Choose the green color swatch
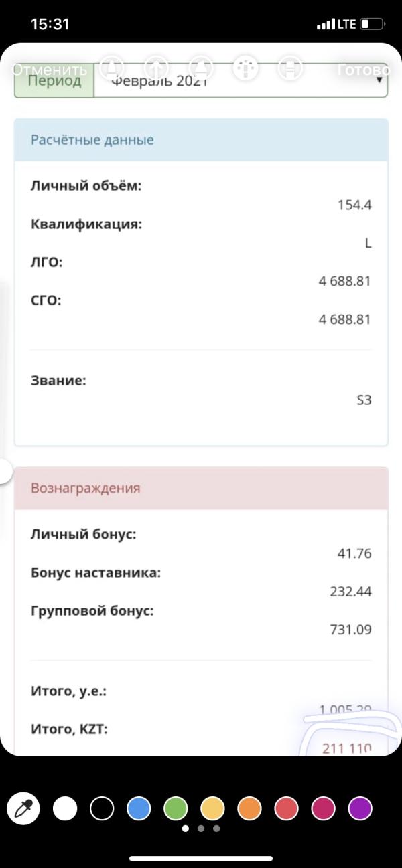Screen dimensions: 402x868 (x=176, y=808)
